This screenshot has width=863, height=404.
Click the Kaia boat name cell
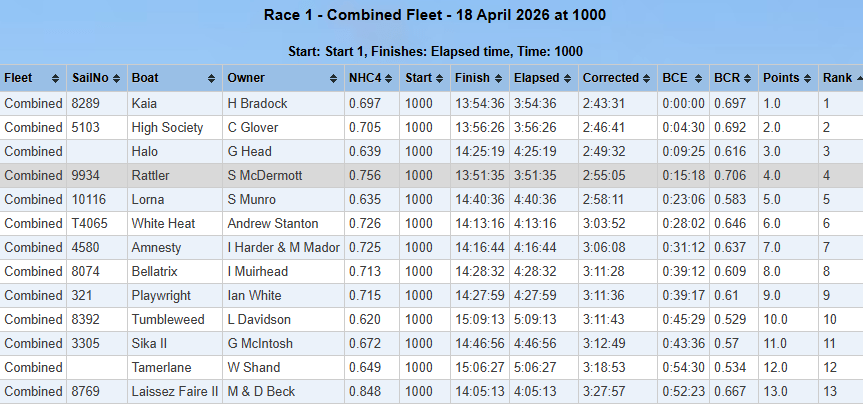[x=144, y=103]
